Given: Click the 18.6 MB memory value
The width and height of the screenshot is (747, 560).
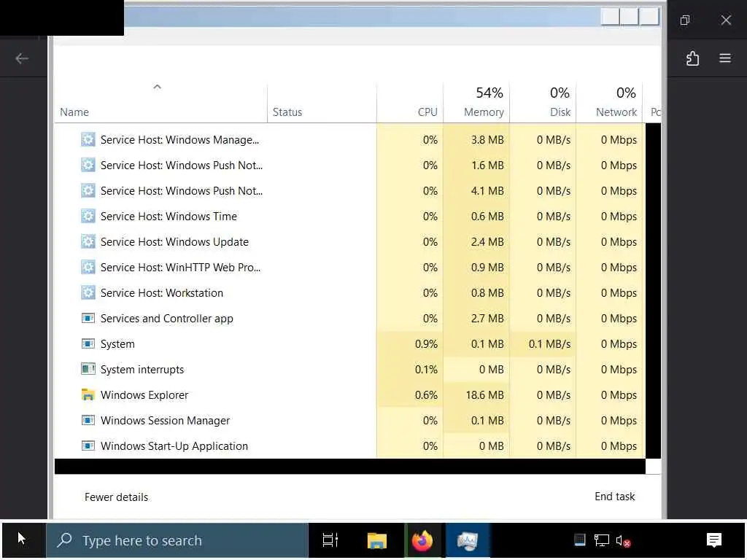Looking at the screenshot, I should pyautogui.click(x=484, y=394).
